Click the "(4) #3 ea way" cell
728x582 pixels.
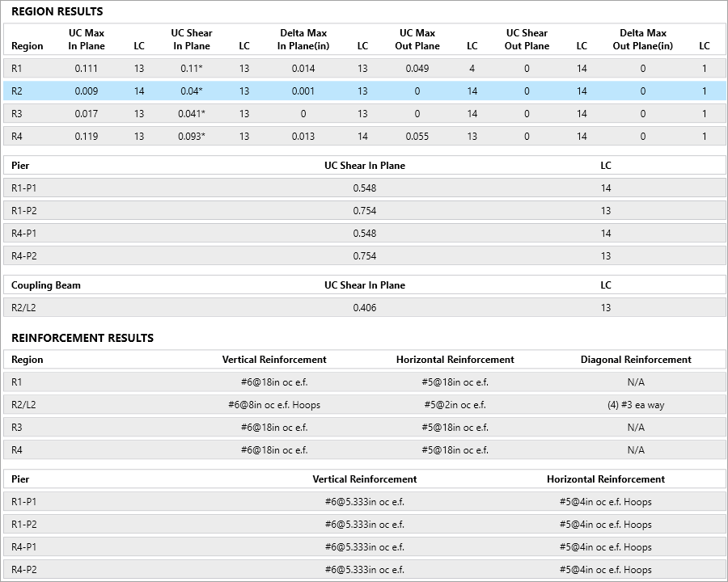pyautogui.click(x=636, y=405)
